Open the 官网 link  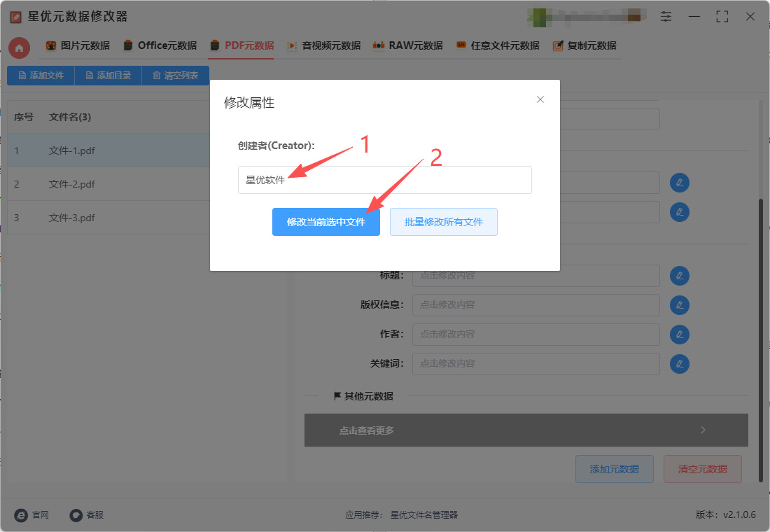tap(32, 514)
